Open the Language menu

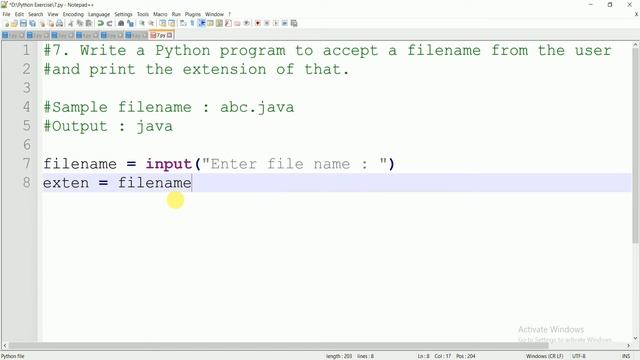99,14
